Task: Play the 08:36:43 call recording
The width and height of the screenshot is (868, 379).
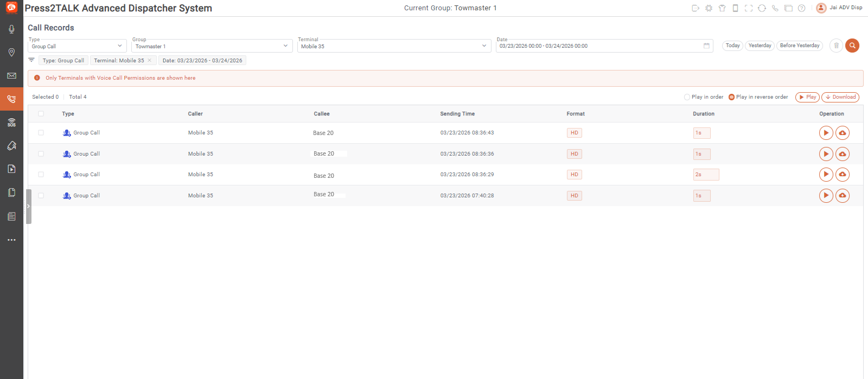Action: coord(826,133)
